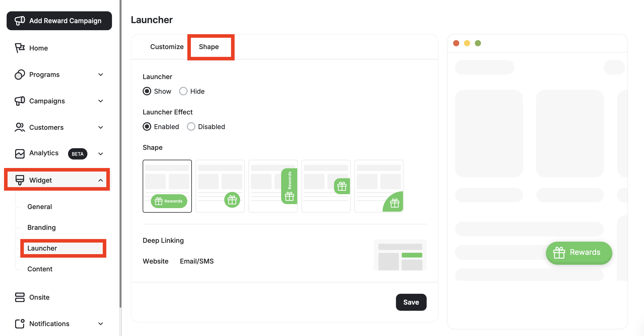This screenshot has height=336, width=644.
Task: Click the Customers people icon
Action: pyautogui.click(x=20, y=127)
